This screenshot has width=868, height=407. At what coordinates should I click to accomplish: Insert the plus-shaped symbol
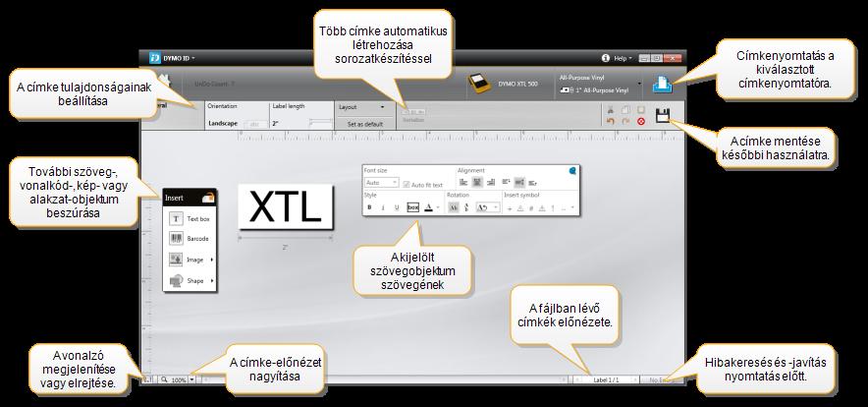pyautogui.click(x=510, y=208)
